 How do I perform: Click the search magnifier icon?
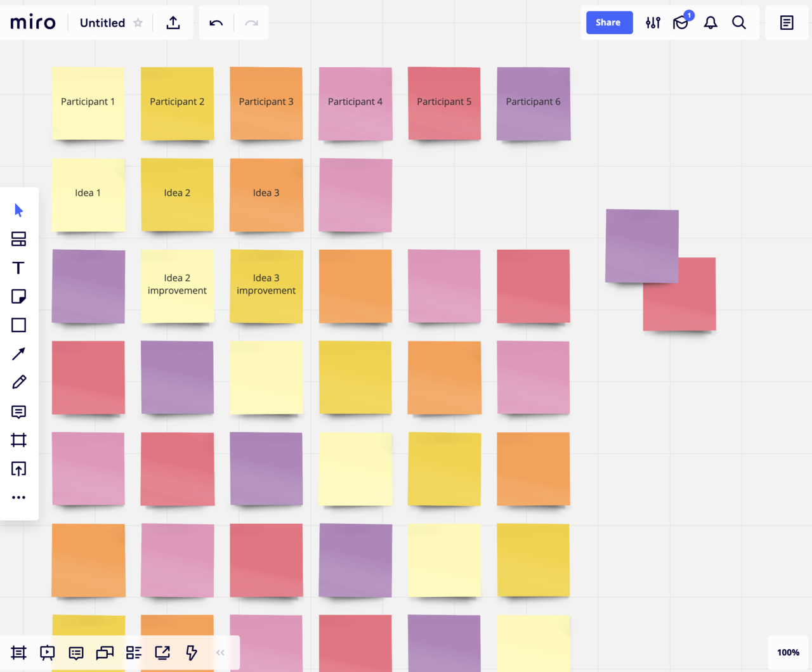[x=739, y=23]
